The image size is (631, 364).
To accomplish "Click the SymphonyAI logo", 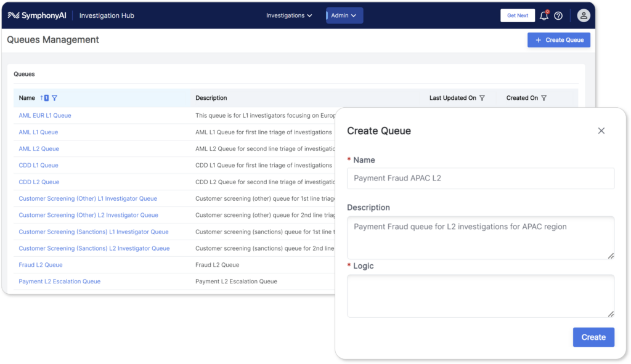I will pyautogui.click(x=38, y=15).
